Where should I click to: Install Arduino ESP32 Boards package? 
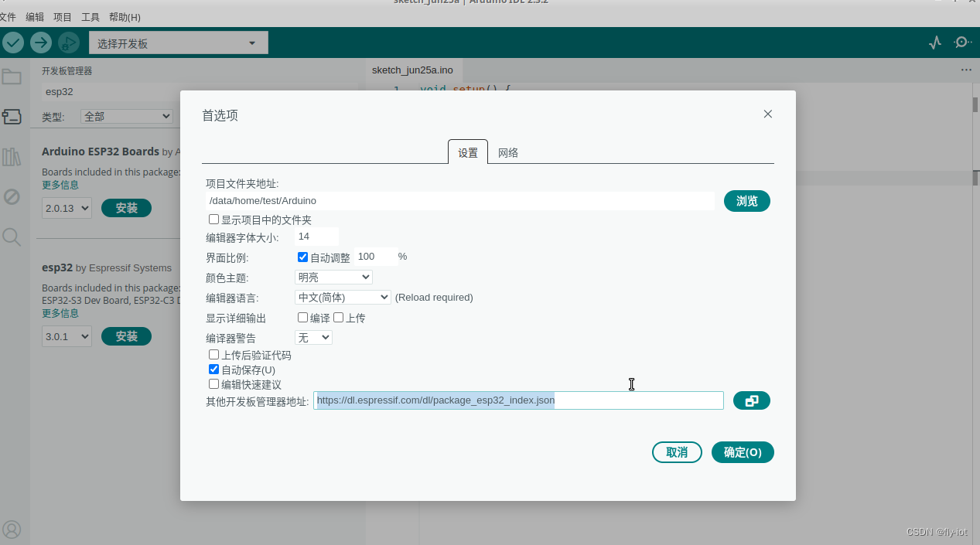[127, 208]
